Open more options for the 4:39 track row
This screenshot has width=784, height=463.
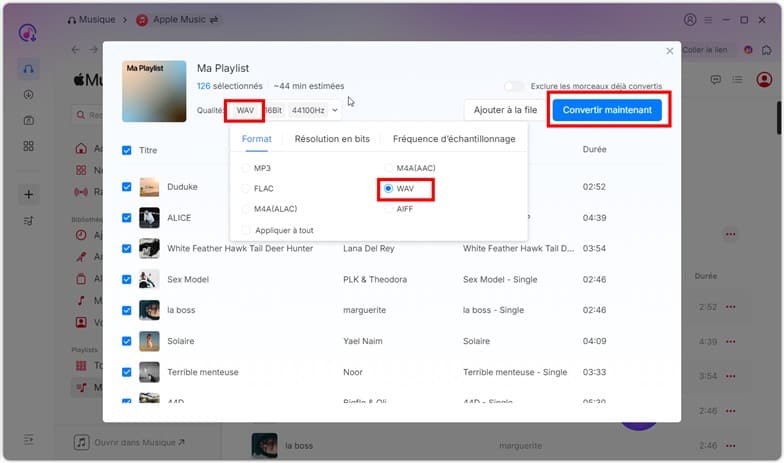pyautogui.click(x=730, y=342)
